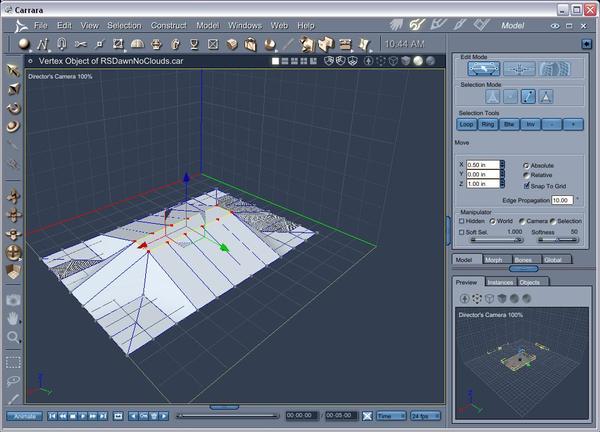Click the crossed-box tool icon in toolbar
The height and width of the screenshot is (432, 600).
pyautogui.click(x=213, y=44)
